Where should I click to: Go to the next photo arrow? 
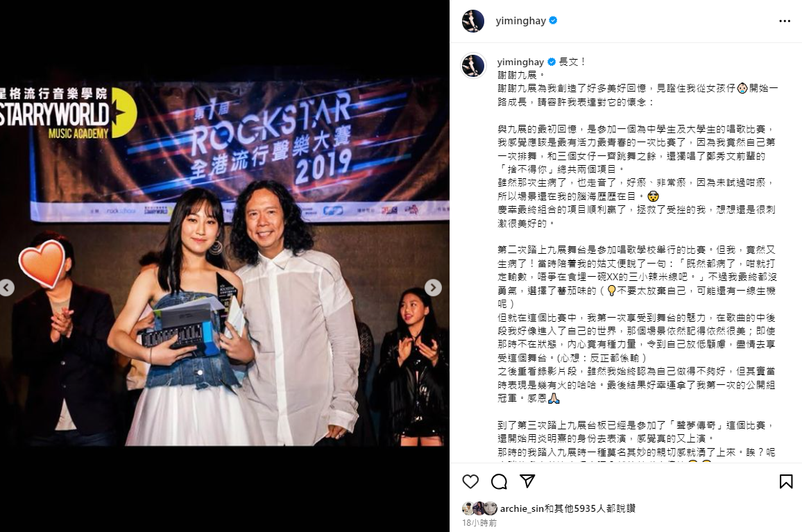[x=433, y=287]
